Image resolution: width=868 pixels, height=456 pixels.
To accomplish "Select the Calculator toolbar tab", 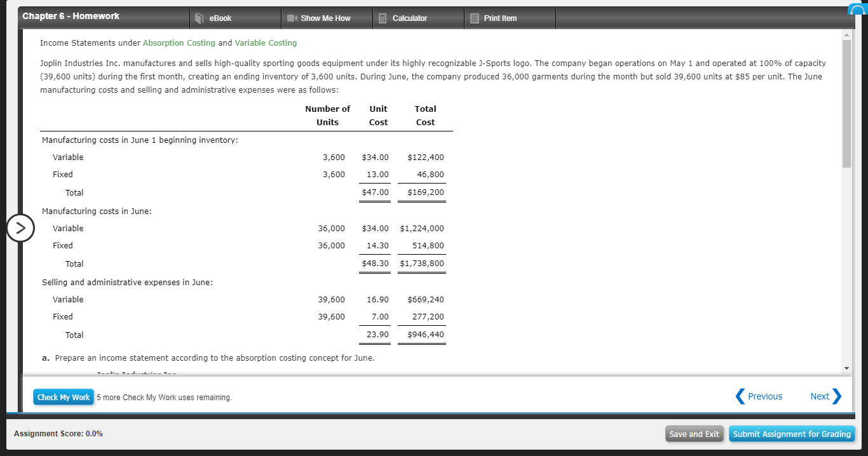I will 418,18.
